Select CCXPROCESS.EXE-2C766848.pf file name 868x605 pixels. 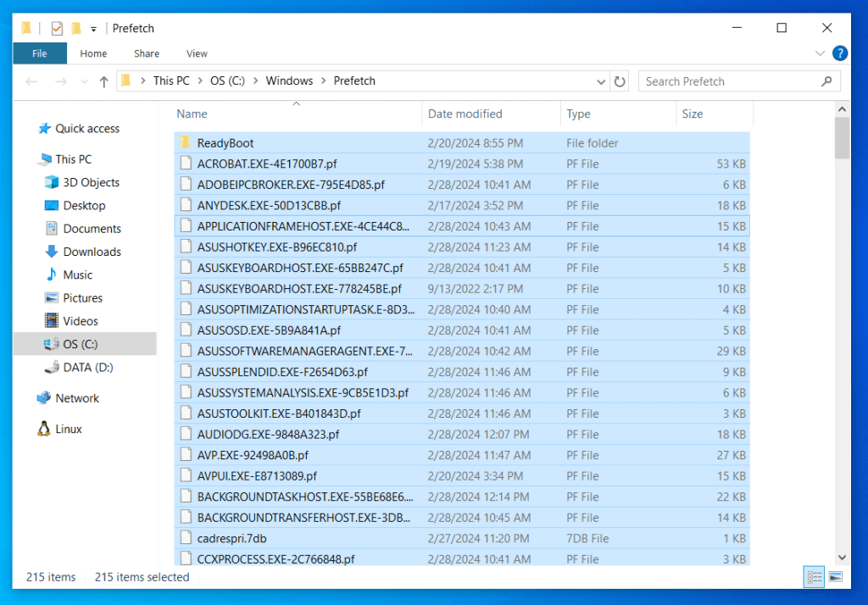coord(275,559)
